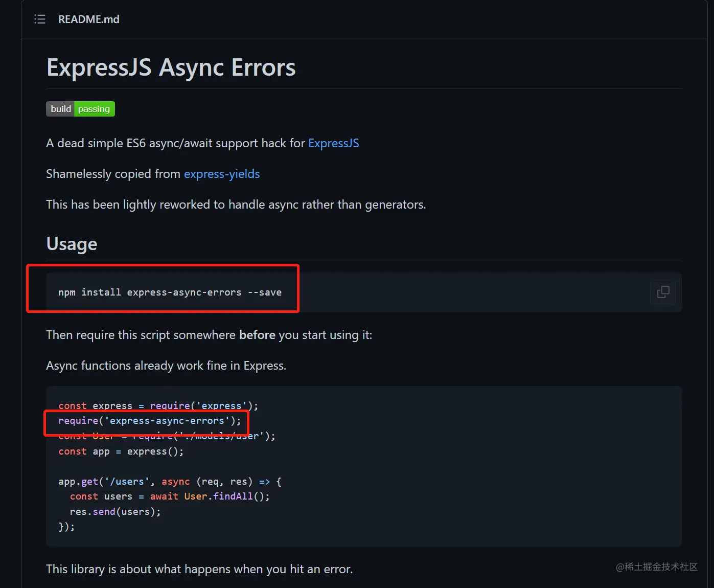
Task: Click the const express = require('express') line
Action: coord(158,405)
